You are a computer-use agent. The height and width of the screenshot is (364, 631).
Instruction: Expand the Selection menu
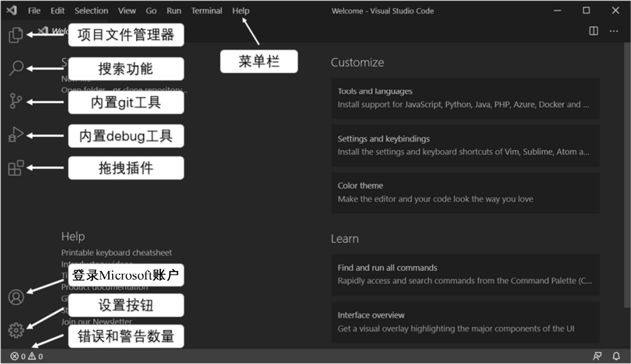click(x=91, y=11)
